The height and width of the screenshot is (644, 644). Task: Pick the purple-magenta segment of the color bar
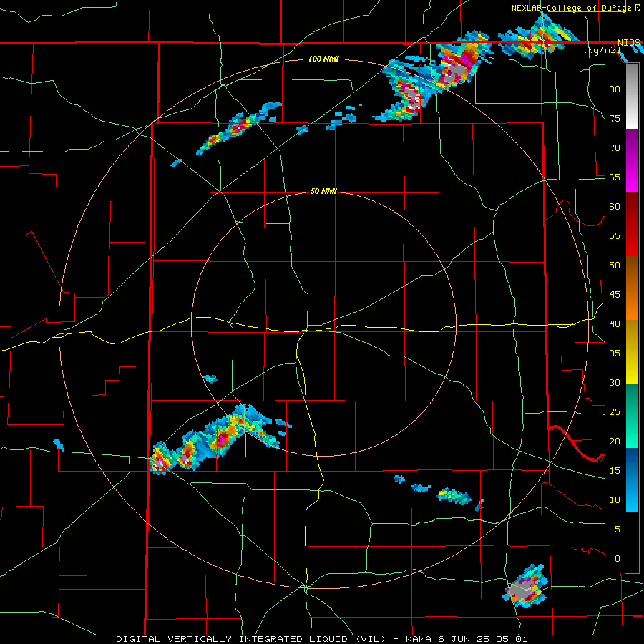tap(632, 160)
